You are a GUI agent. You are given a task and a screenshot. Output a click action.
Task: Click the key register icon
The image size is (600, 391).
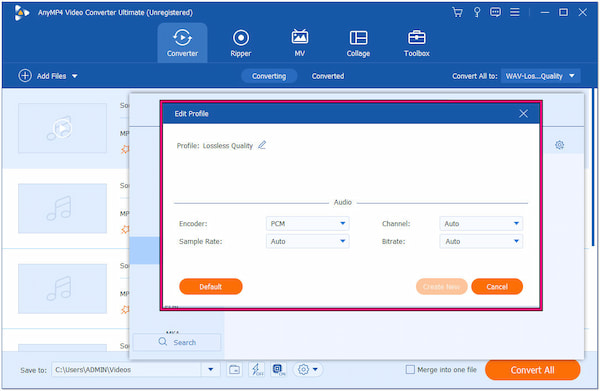tap(477, 12)
